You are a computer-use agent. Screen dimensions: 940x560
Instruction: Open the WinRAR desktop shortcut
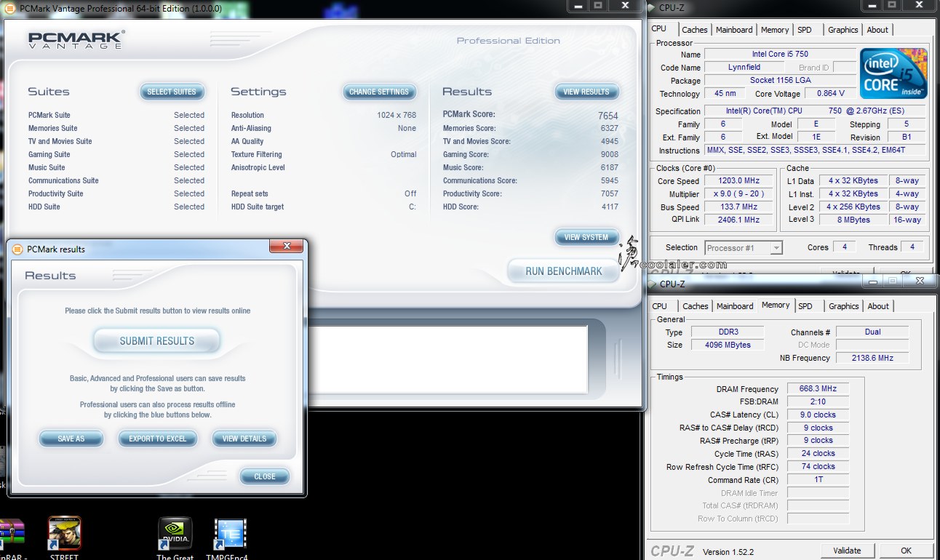point(12,535)
